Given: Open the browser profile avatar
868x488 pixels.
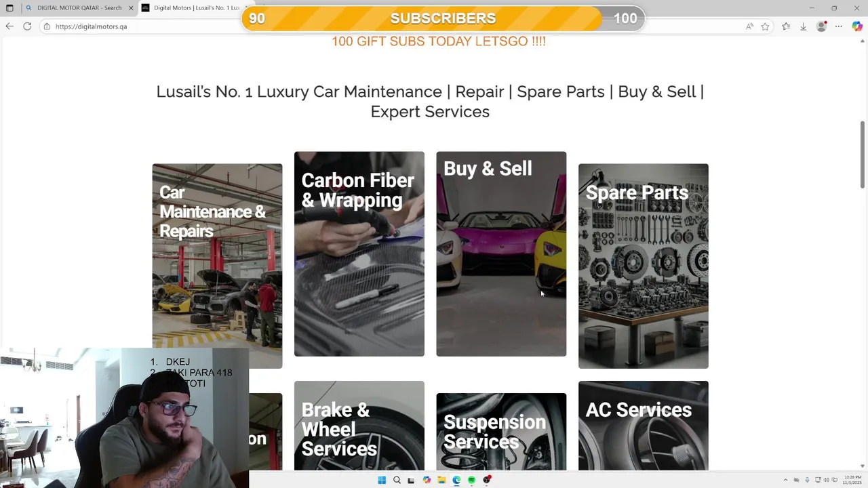Looking at the screenshot, I should click(x=822, y=26).
